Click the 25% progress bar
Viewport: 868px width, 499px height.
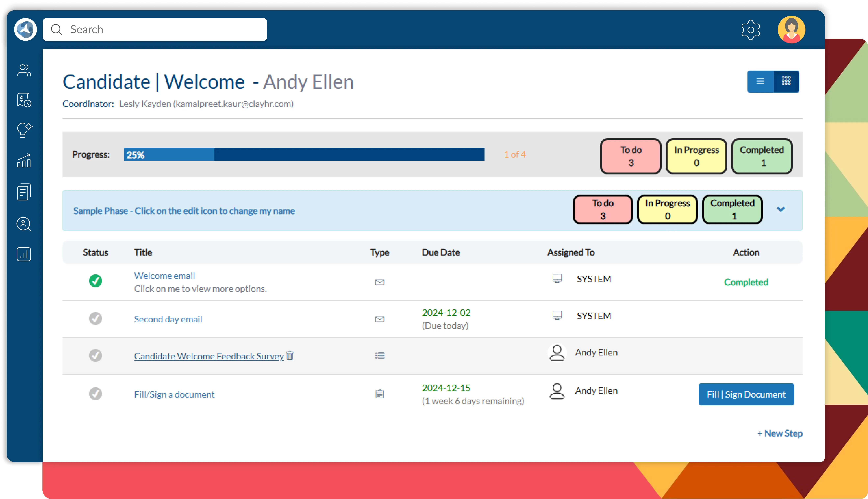click(304, 155)
